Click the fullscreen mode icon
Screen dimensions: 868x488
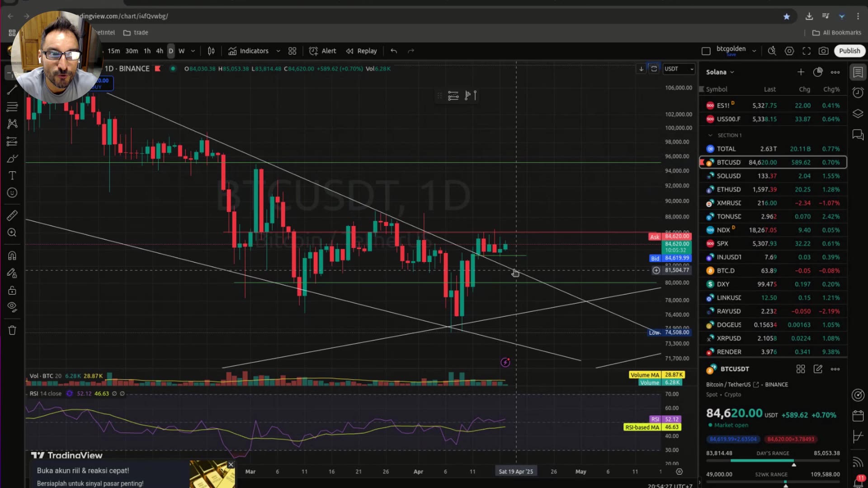[807, 51]
